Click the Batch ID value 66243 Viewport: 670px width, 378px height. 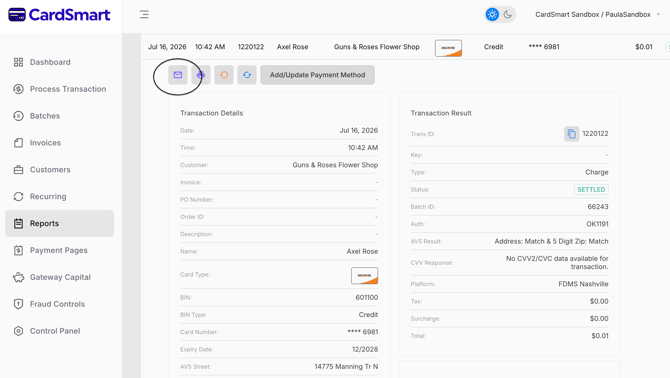pos(598,207)
